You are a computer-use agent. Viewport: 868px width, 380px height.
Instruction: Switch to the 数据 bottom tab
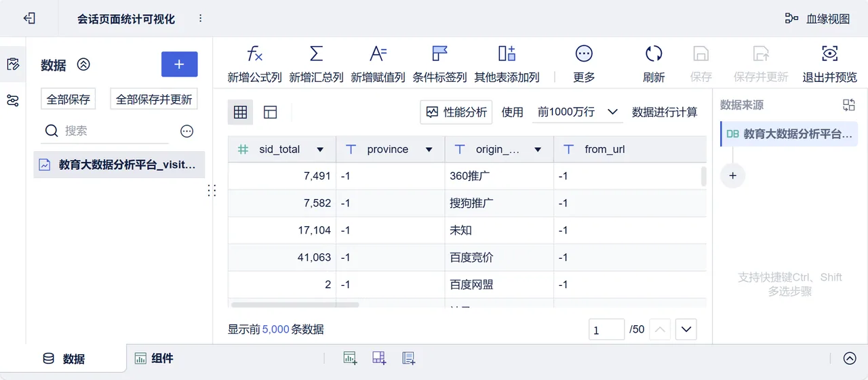(x=64, y=359)
